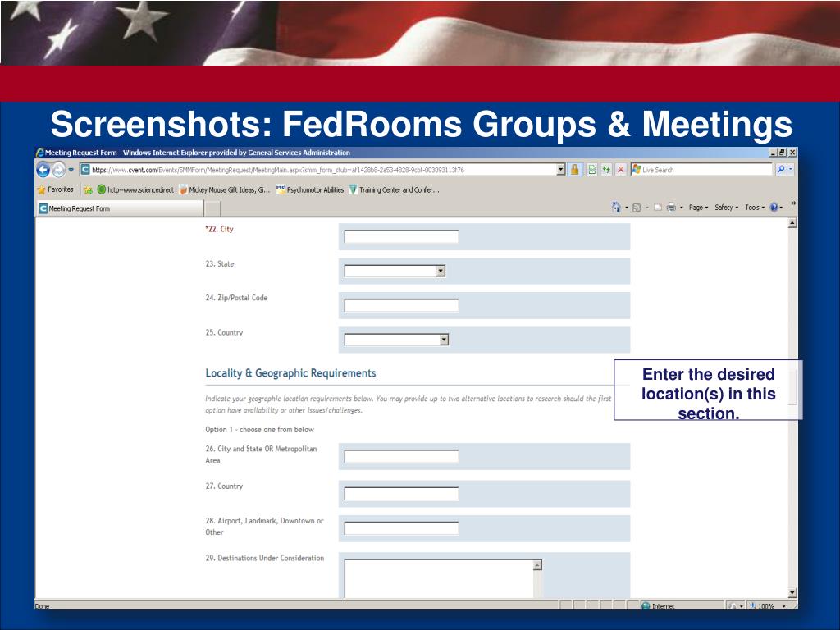This screenshot has height=630, width=840.
Task: Open the Psychomotor Abilities favorite link
Action: tap(310, 189)
